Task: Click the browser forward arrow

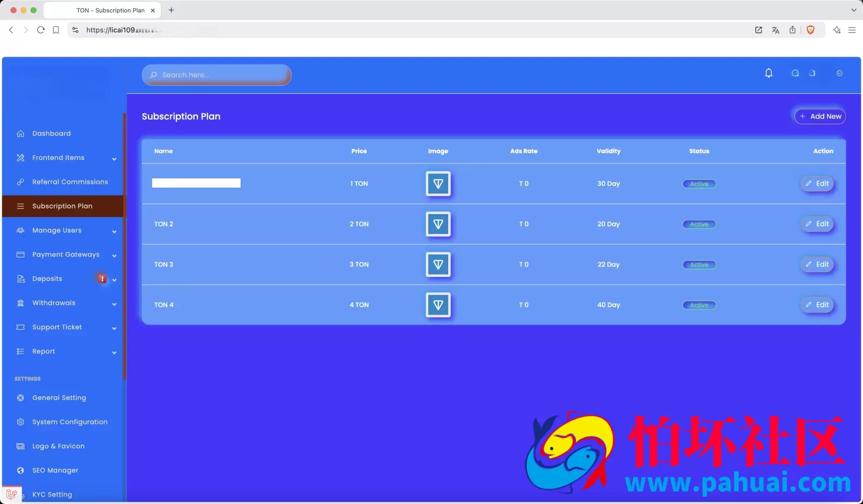Action: pyautogui.click(x=25, y=30)
